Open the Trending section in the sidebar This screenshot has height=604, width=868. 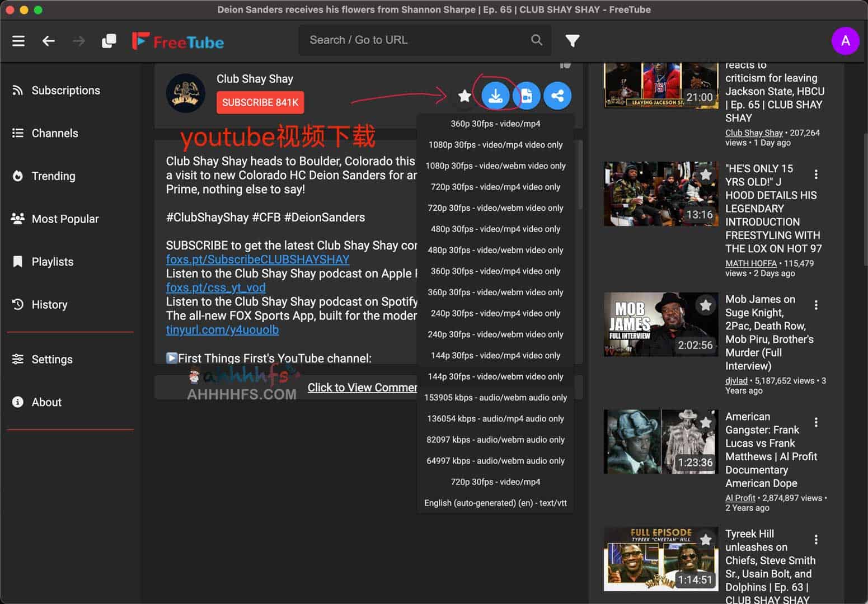click(54, 176)
